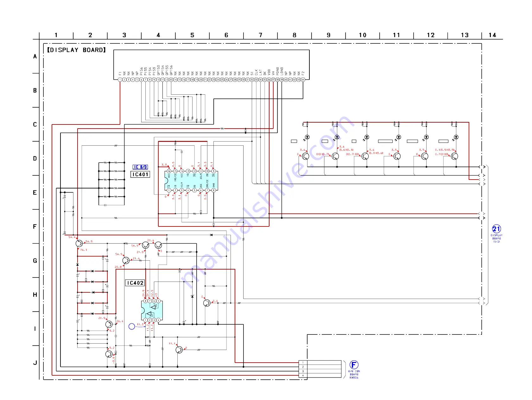Click grid row letter E
This screenshot has width=532, height=400.
(35, 193)
